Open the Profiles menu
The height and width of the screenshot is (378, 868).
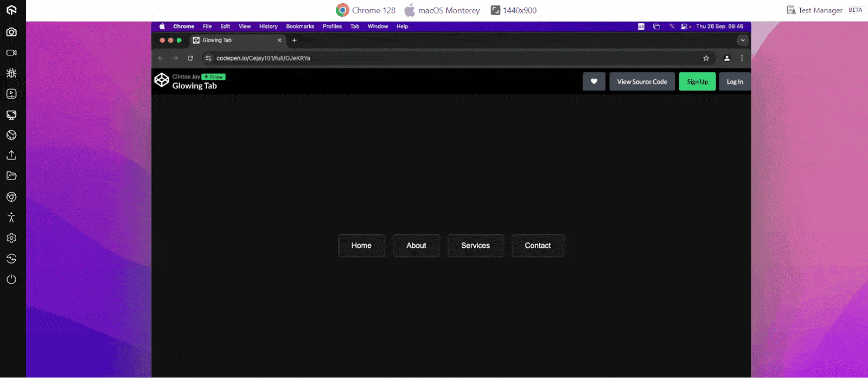[332, 26]
